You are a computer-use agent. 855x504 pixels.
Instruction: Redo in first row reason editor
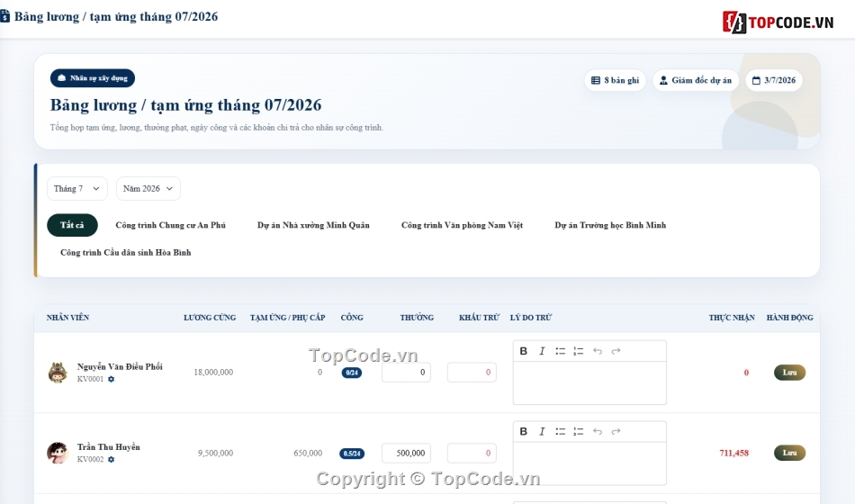pos(616,351)
